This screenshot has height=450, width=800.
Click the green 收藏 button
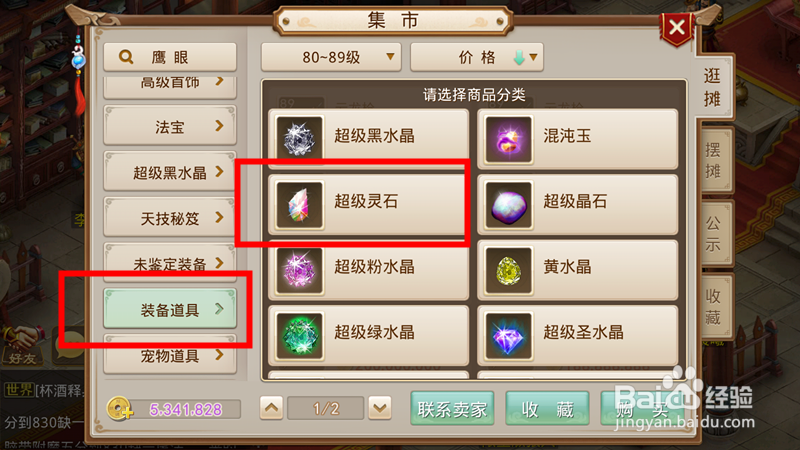point(547,409)
